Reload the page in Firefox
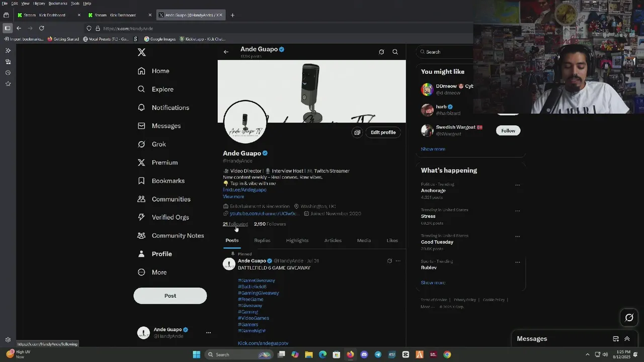Viewport: 644px width, 362px height. [42, 28]
